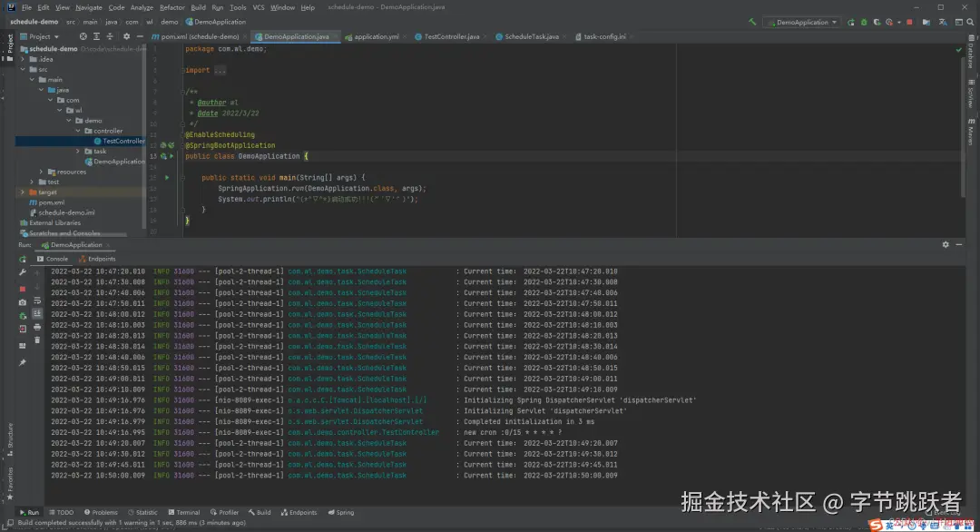Collapse the controller package in tree
Image resolution: width=980 pixels, height=532 pixels.
point(79,131)
